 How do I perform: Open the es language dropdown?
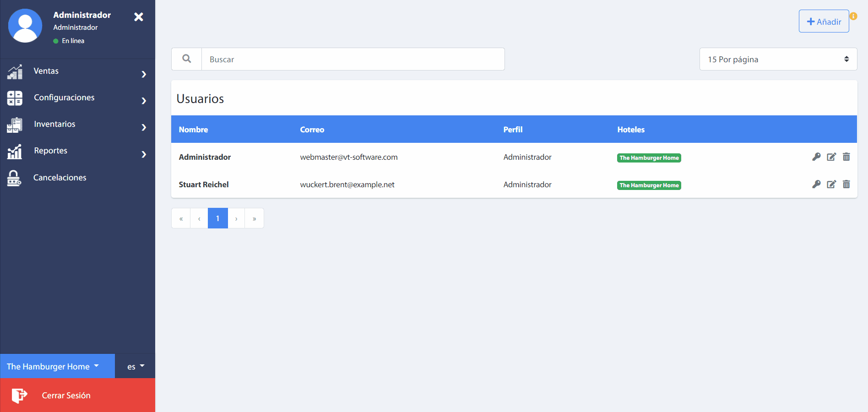135,366
